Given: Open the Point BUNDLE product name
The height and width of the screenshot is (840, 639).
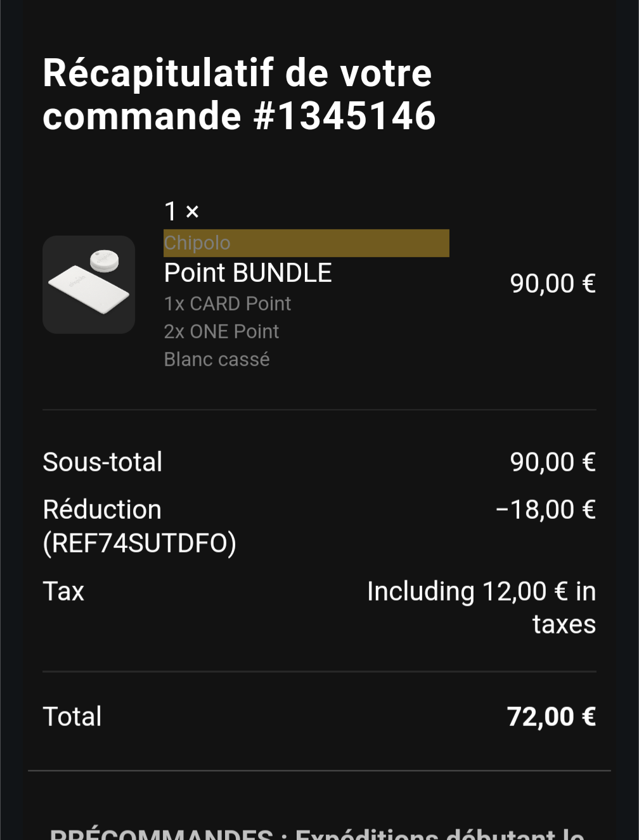Looking at the screenshot, I should coord(248,273).
